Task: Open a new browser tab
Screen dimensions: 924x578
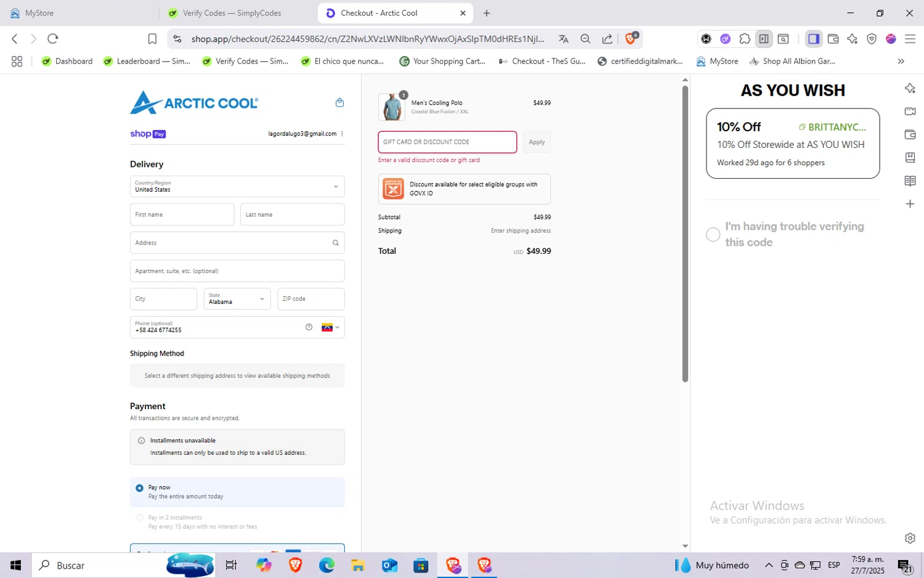Action: coord(487,13)
